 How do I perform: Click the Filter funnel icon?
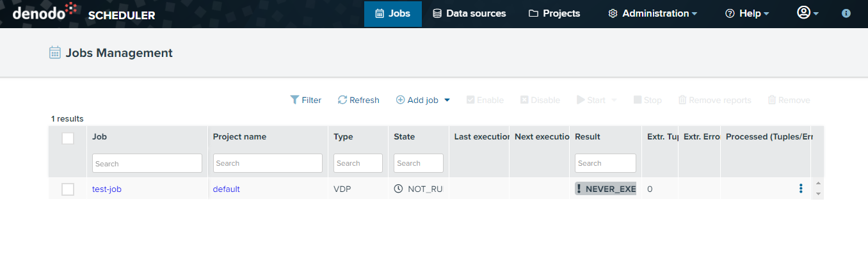click(294, 100)
